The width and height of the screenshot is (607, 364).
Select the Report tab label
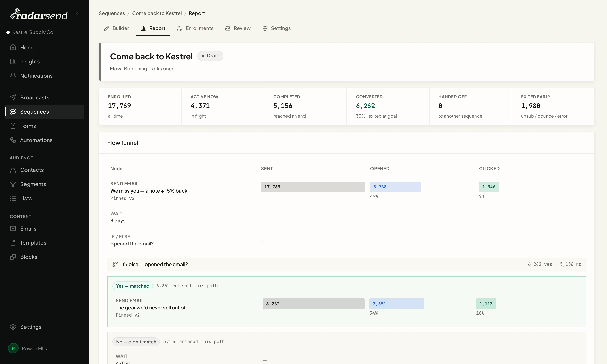click(x=157, y=29)
